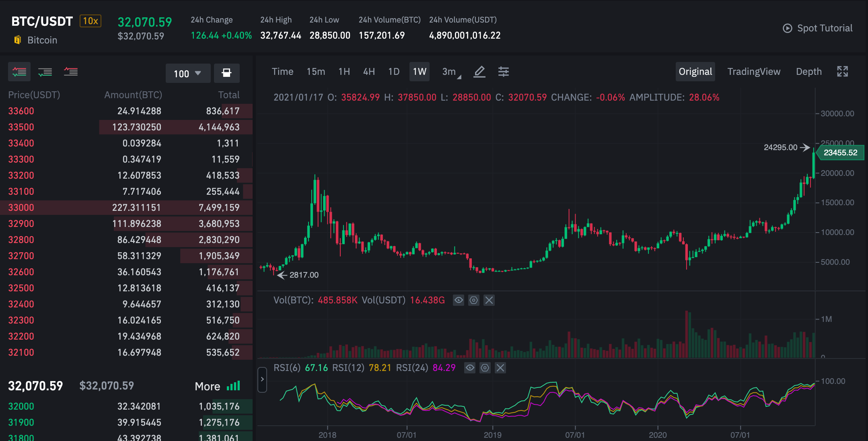Toggle visibility of Volume indicator
The width and height of the screenshot is (868, 441).
click(459, 300)
